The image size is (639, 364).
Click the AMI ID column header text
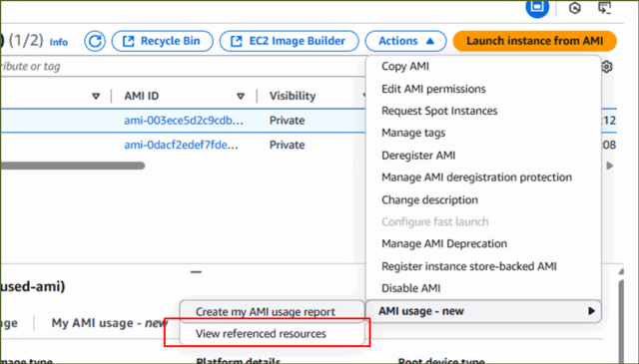coord(142,96)
